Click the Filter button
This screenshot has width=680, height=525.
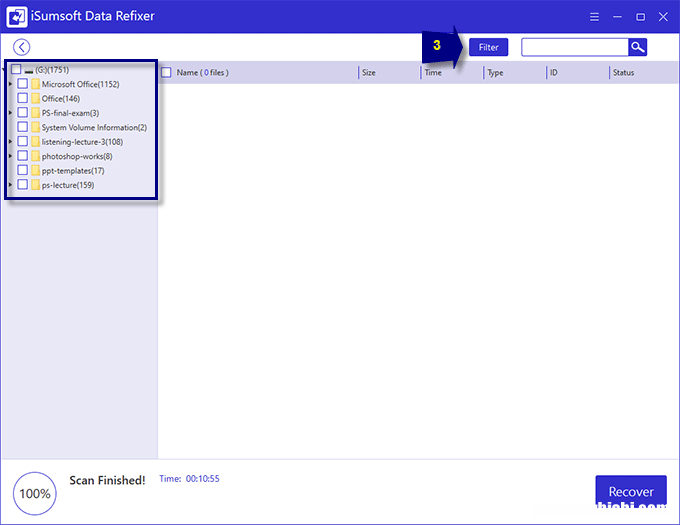[x=488, y=47]
